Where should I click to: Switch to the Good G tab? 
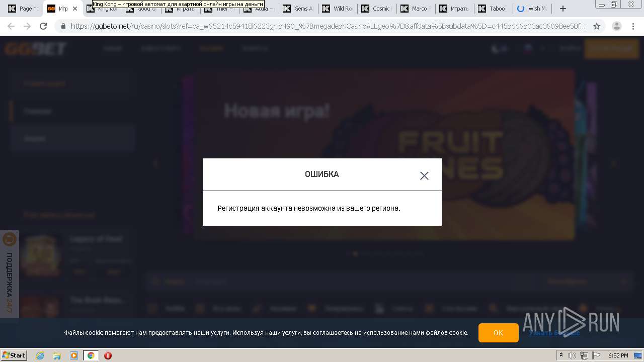142,9
